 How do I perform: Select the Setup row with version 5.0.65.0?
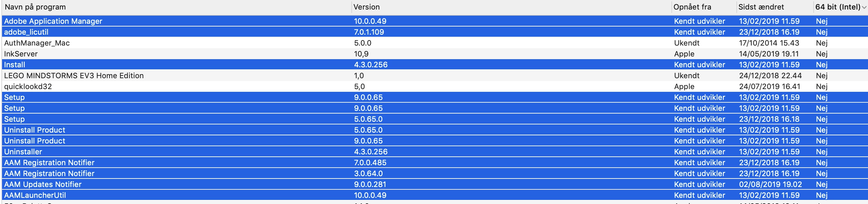tap(435, 119)
